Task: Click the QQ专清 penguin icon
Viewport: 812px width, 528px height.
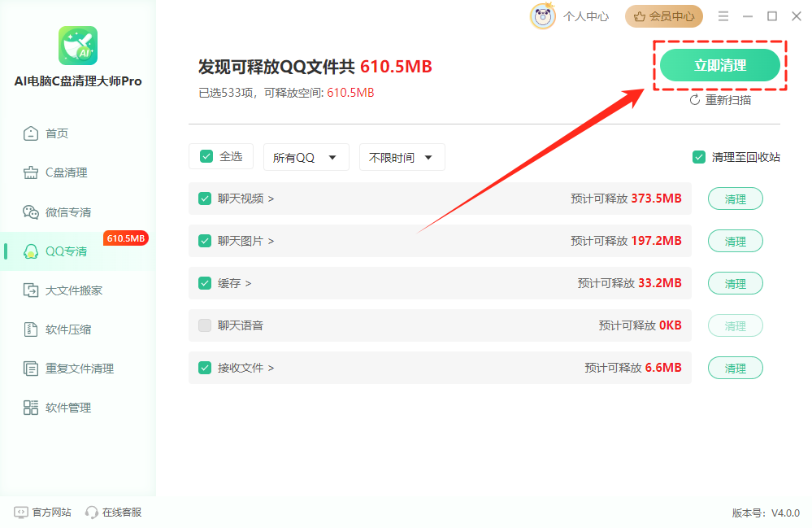Action: click(x=31, y=251)
